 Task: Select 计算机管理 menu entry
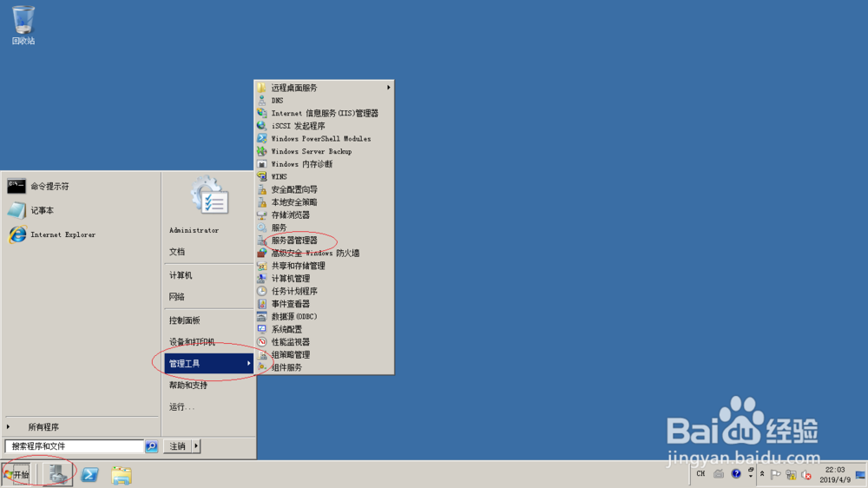click(324, 279)
